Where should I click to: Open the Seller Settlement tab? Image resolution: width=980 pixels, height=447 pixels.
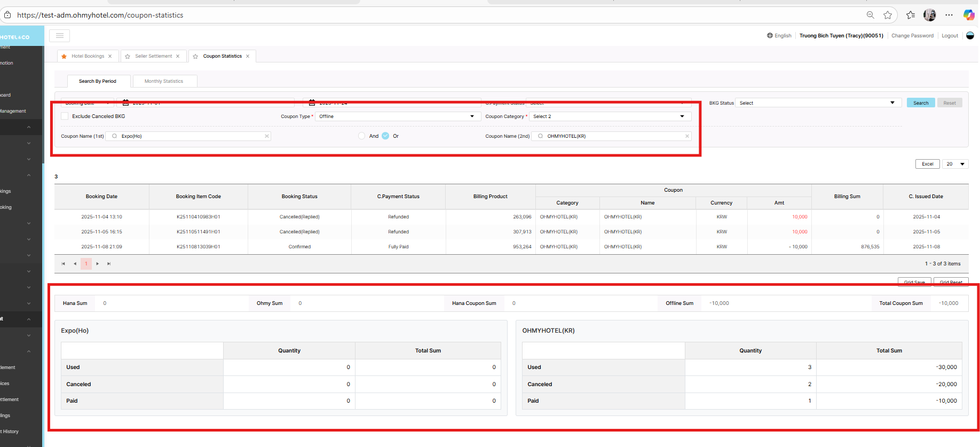pos(153,57)
